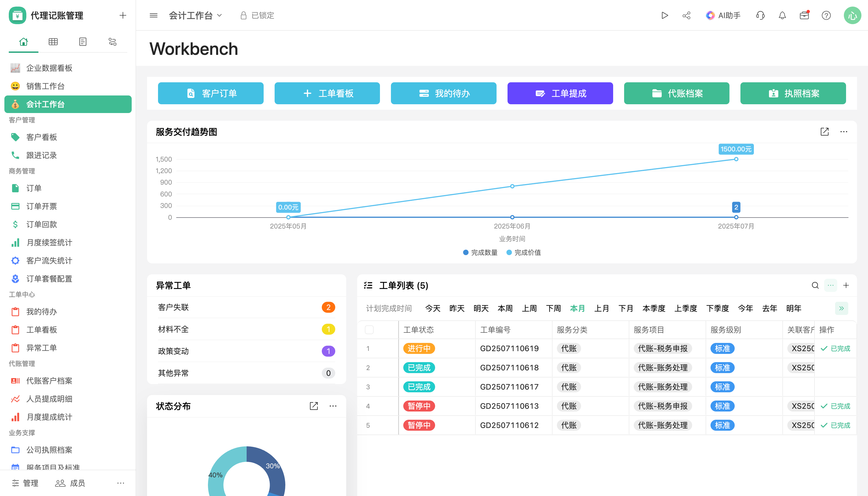The image size is (868, 496).
Task: Select the 上季度 filter tab
Action: pyautogui.click(x=686, y=308)
